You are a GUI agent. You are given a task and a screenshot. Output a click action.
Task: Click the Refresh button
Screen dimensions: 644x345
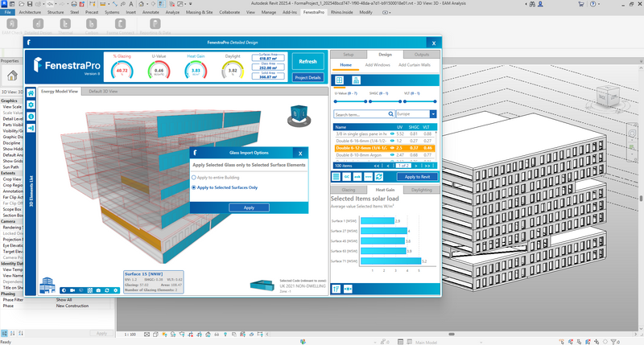pos(308,62)
